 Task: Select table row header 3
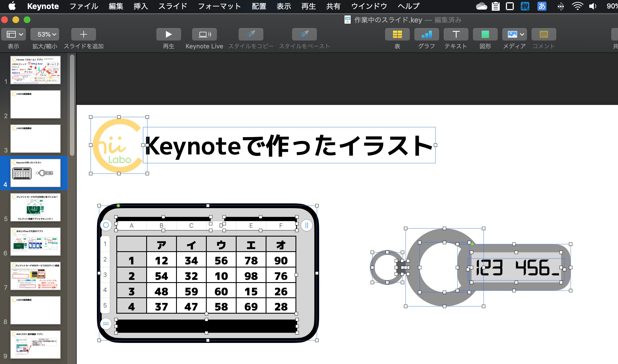[105, 275]
